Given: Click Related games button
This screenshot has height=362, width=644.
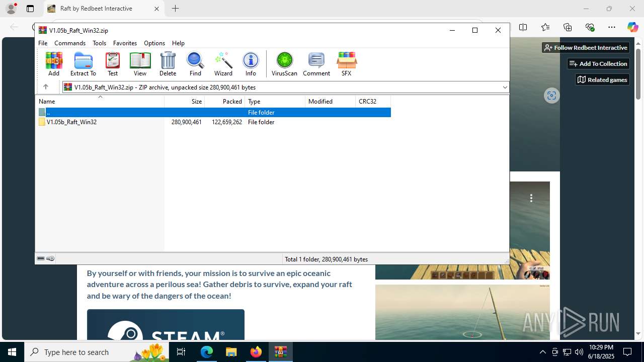Looking at the screenshot, I should click(x=602, y=79).
